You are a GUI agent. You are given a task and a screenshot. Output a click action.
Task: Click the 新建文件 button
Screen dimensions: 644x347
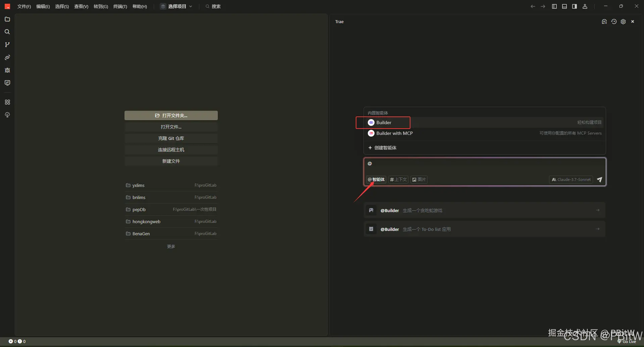(x=171, y=161)
